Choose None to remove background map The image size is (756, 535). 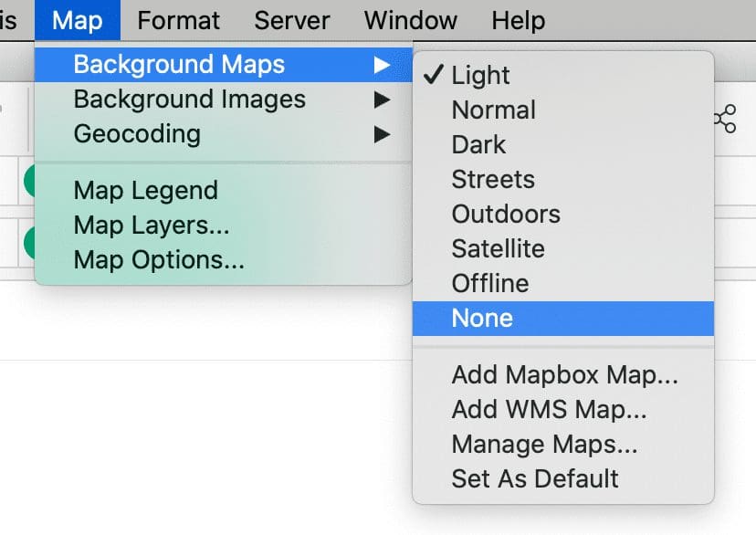point(482,319)
